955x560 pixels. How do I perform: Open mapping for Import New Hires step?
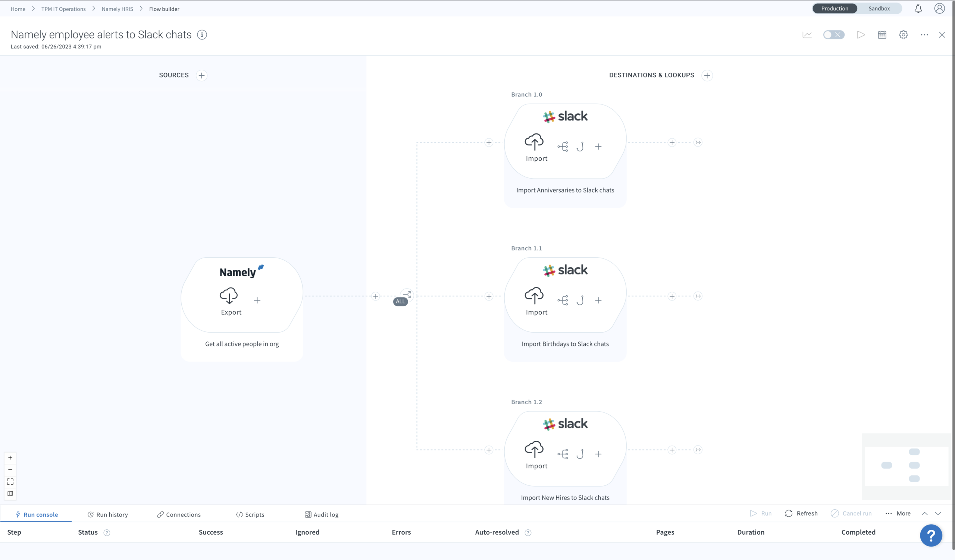pos(563,454)
